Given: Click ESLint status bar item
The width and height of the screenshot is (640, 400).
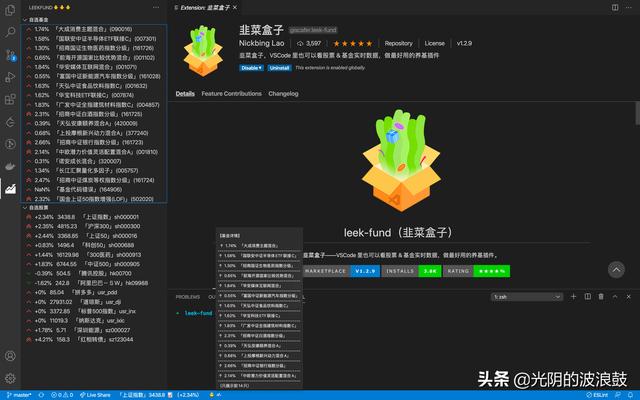Looking at the screenshot, I should point(597,395).
